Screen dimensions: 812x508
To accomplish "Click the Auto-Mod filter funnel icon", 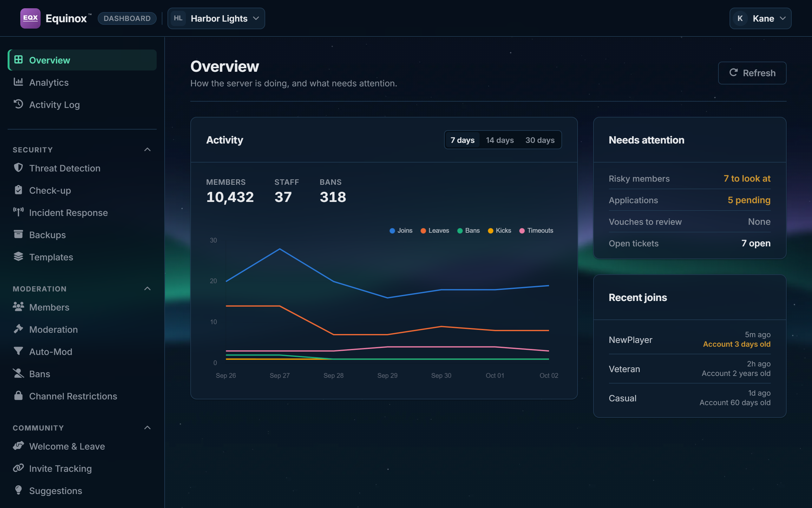I will coord(18,351).
